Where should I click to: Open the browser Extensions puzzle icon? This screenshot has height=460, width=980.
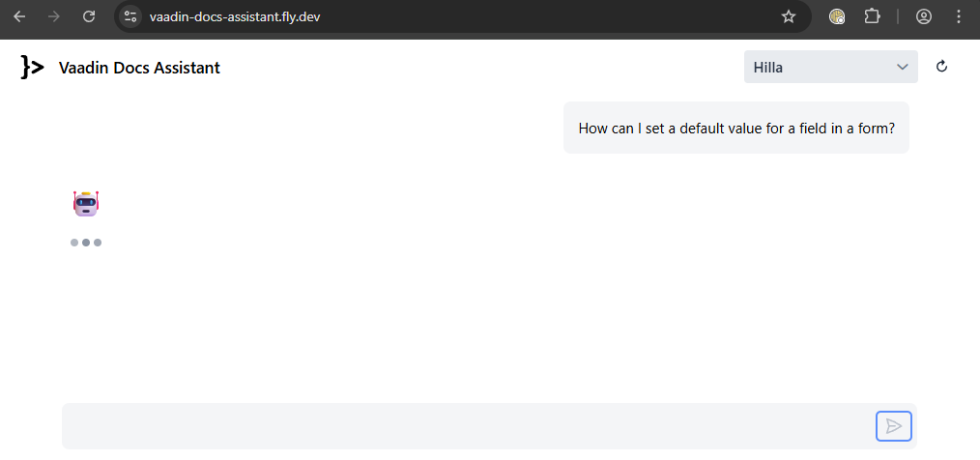click(x=872, y=16)
